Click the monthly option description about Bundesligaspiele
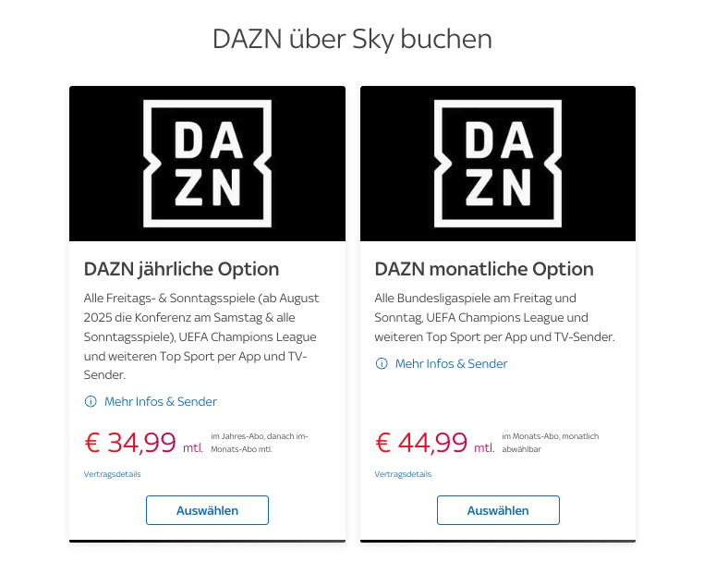The image size is (728, 574). [x=494, y=317]
